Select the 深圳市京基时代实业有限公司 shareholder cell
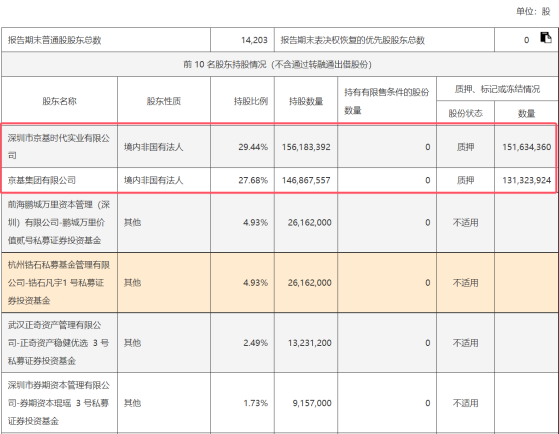This screenshot has height=434, width=559. pos(60,147)
